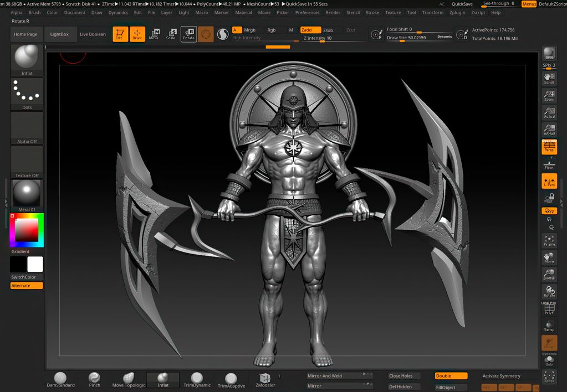Image resolution: width=567 pixels, height=392 pixels.
Task: Open the Alpha Off selector
Action: coord(27,128)
